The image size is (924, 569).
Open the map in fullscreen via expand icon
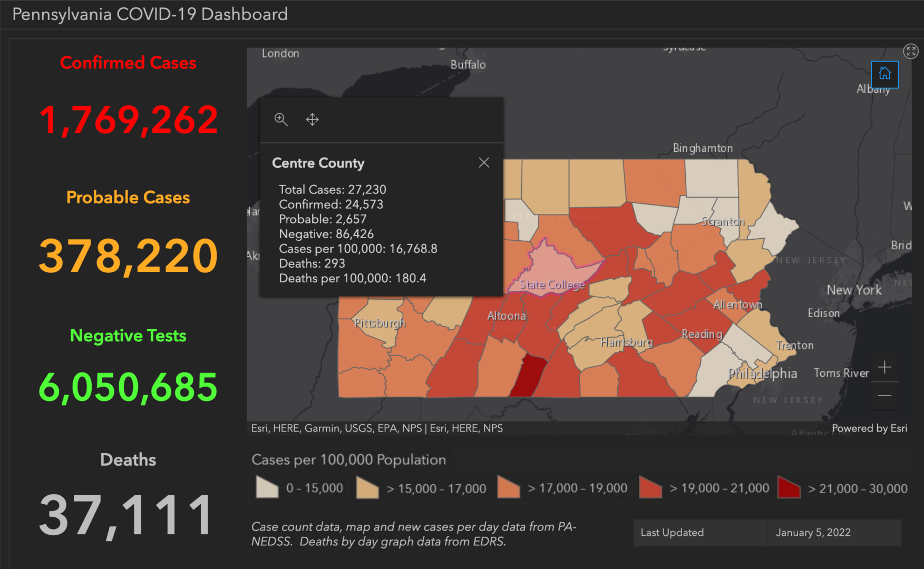click(911, 52)
